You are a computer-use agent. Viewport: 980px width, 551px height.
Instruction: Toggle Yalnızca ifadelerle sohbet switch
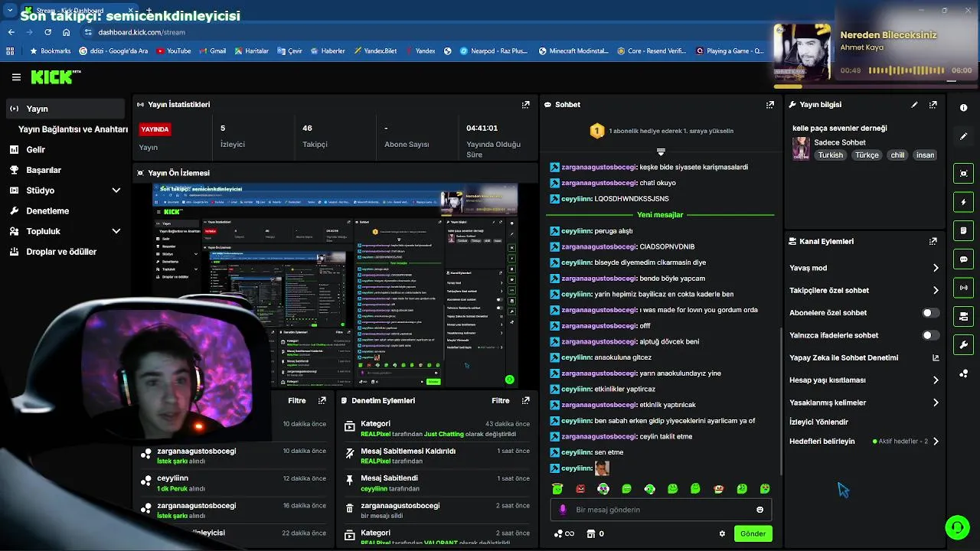[930, 335]
